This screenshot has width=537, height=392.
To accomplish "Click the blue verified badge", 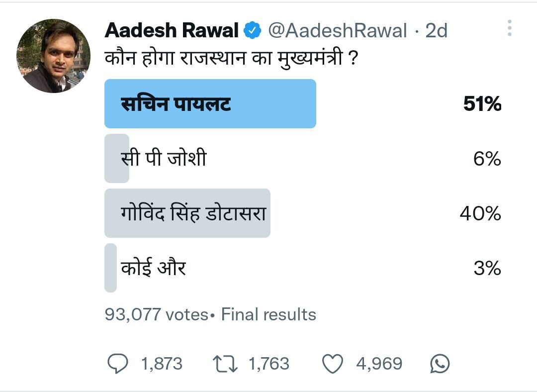I will pos(253,31).
